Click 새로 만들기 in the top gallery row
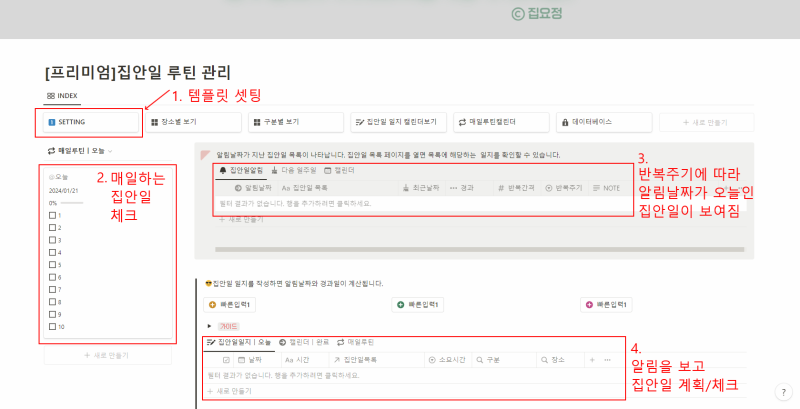Viewport: 800px width, 409px height. pyautogui.click(x=707, y=122)
